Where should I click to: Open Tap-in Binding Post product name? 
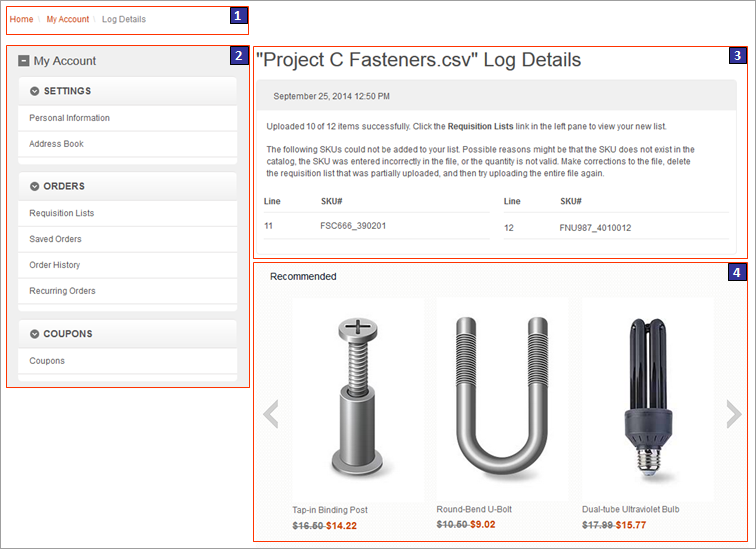click(330, 510)
